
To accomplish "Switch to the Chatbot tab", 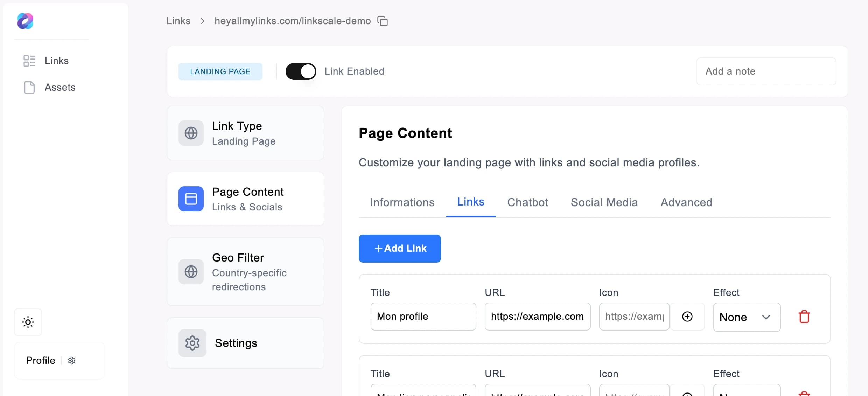I will coord(528,202).
